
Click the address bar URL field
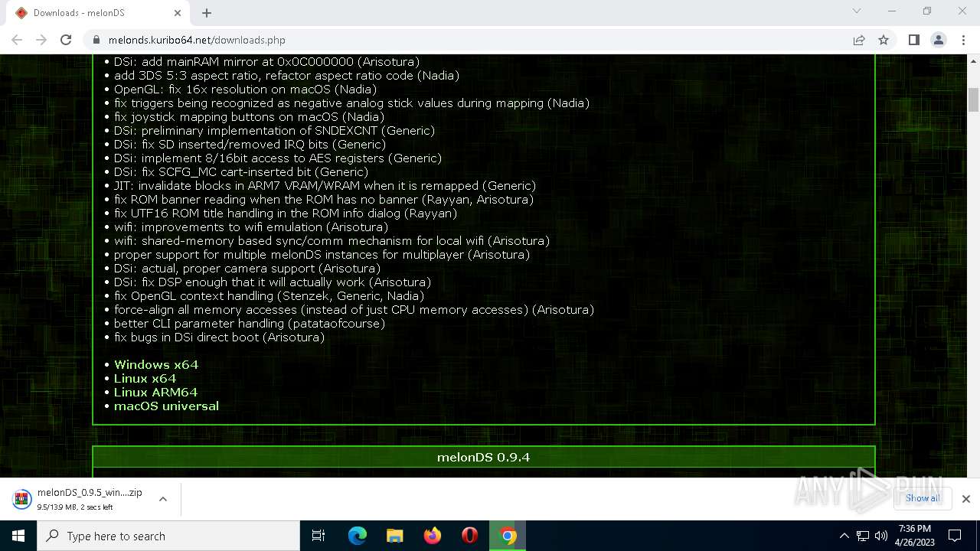click(x=475, y=40)
